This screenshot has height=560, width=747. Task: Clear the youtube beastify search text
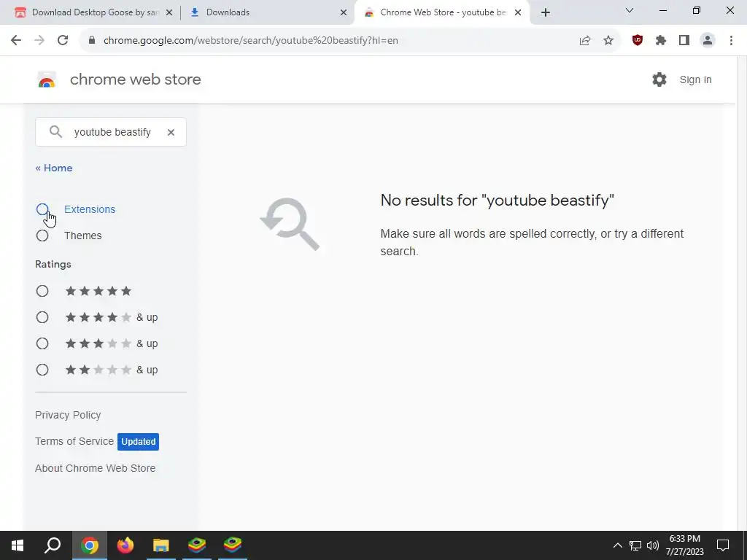click(x=171, y=133)
